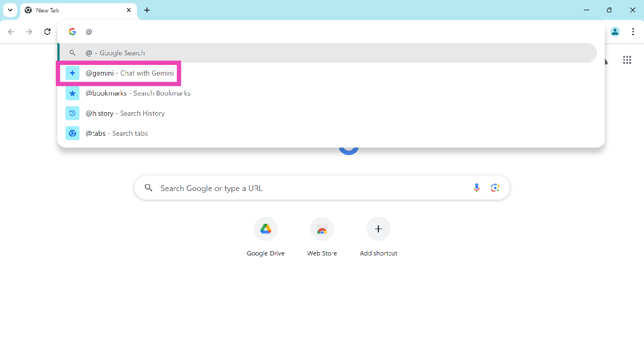
Task: Click the magnifier icon in search box
Action: [x=149, y=188]
